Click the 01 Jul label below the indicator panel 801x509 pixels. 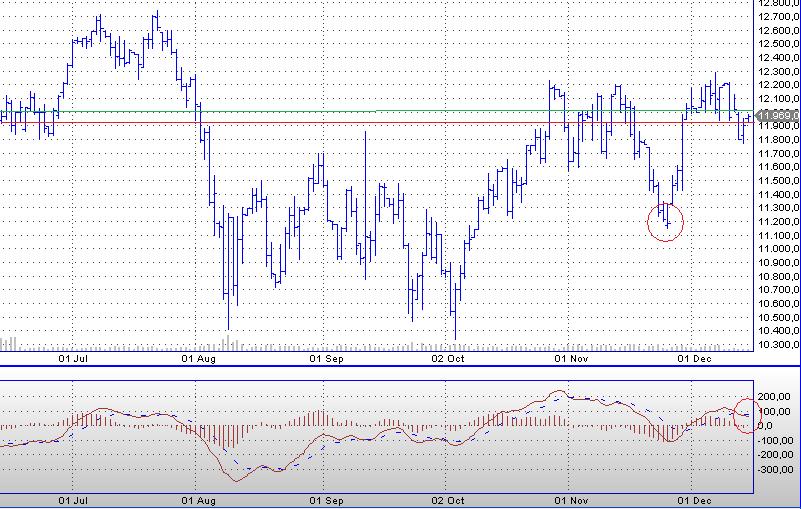[73, 501]
